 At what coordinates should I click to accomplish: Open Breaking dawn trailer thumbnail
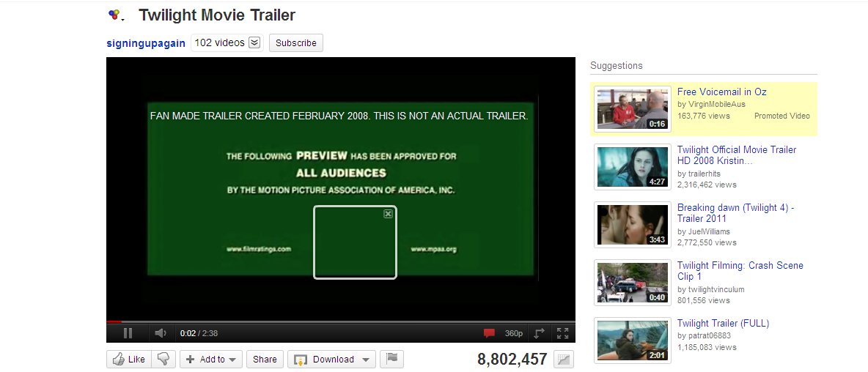click(x=632, y=224)
